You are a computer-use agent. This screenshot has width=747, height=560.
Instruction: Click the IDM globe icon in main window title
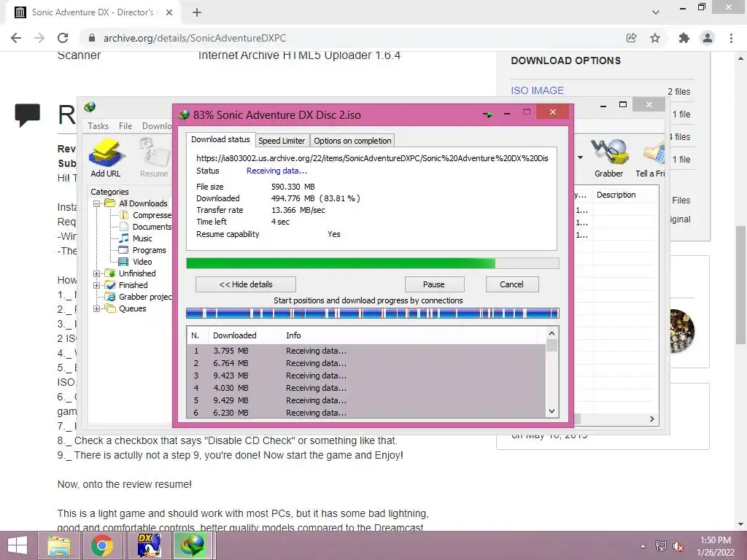[x=90, y=106]
